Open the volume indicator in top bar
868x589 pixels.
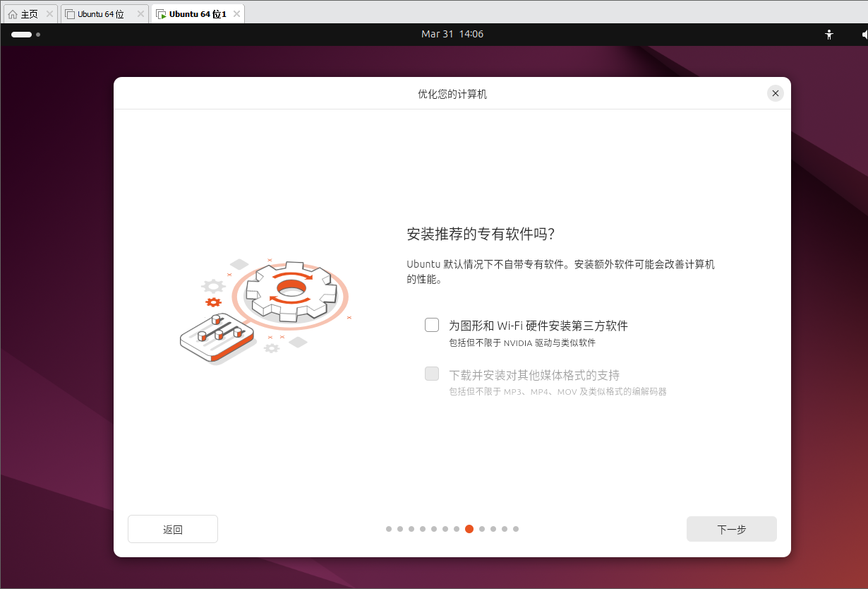864,34
